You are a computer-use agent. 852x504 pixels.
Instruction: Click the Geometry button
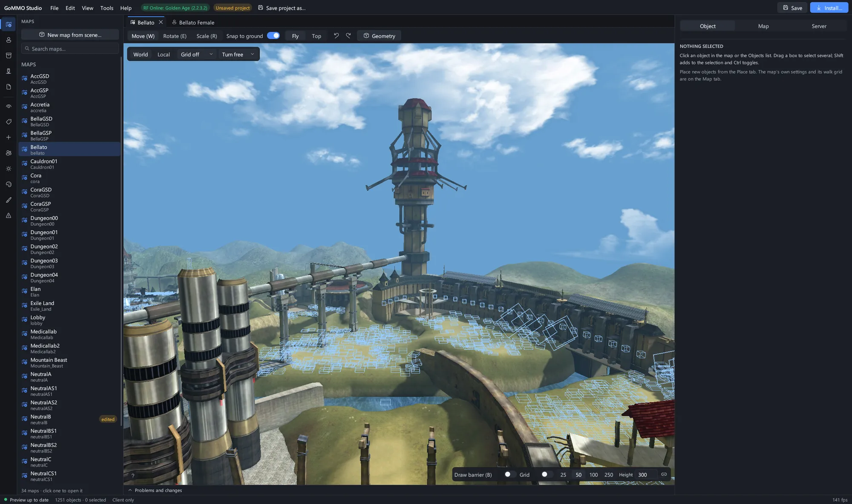click(x=379, y=36)
